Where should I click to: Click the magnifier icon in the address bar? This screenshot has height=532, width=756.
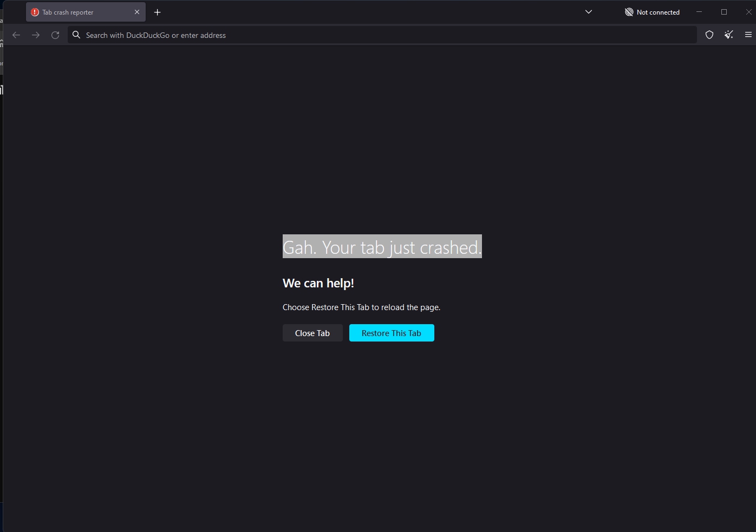pyautogui.click(x=76, y=35)
